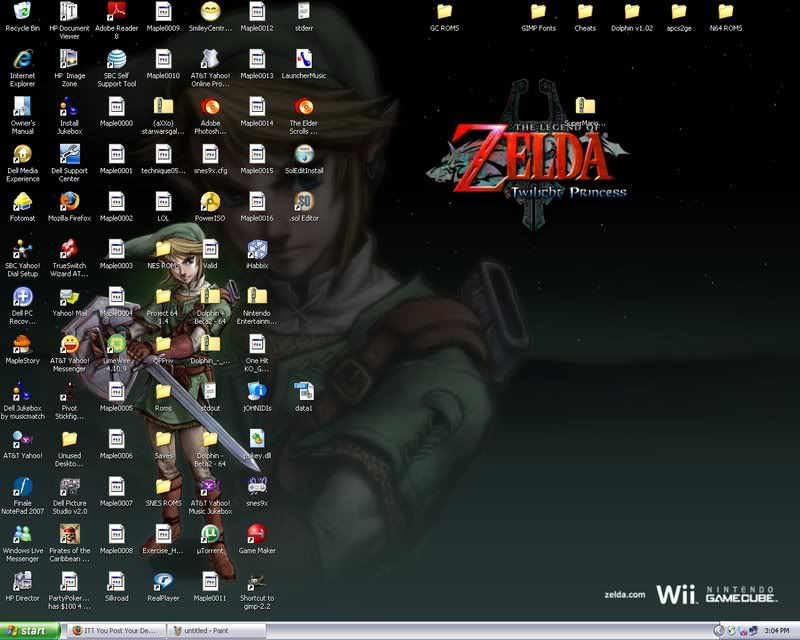Select the Nintendo Entertainment zipped folder
The height and width of the screenshot is (640, 800).
coord(257,296)
